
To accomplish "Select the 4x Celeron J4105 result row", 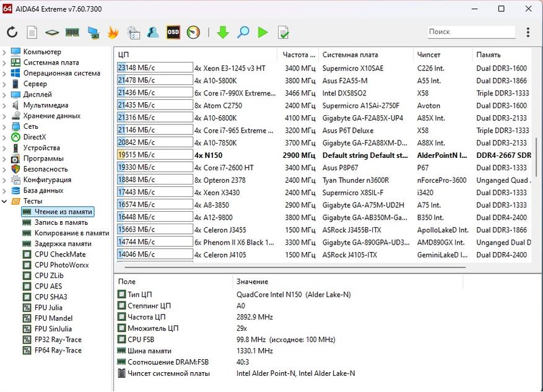I will (324, 255).
